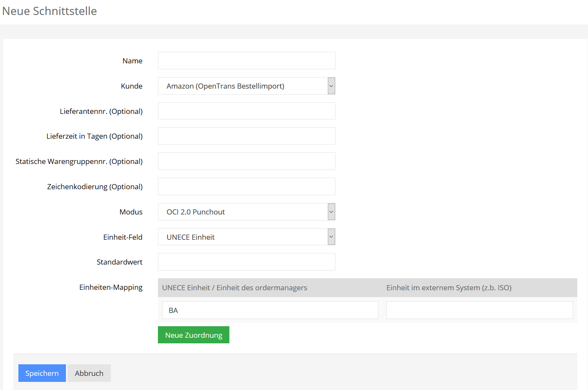Screen dimensions: 588x390
Task: Open the Kunde dropdown showing Amazon
Action: pyautogui.click(x=246, y=86)
